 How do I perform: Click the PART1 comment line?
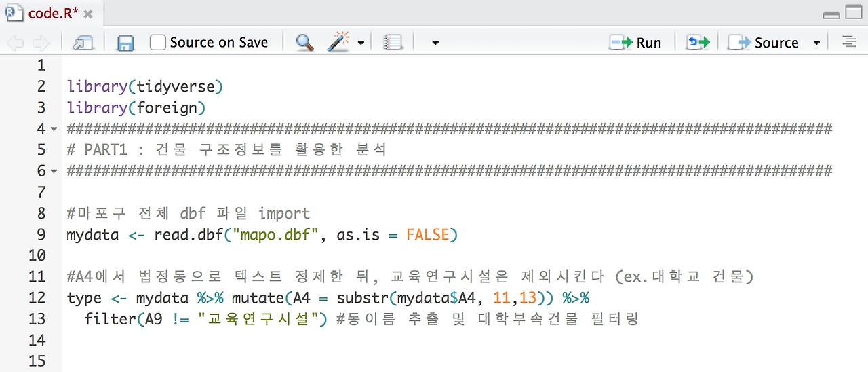click(226, 150)
